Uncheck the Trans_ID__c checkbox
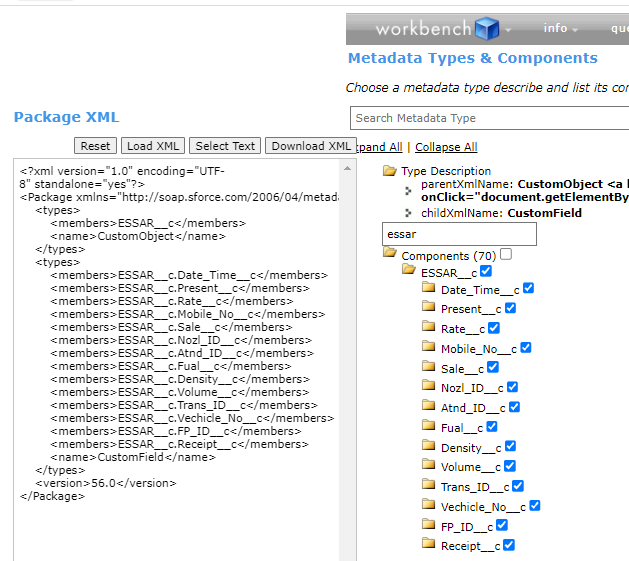The height and width of the screenshot is (561, 629). pos(518,486)
